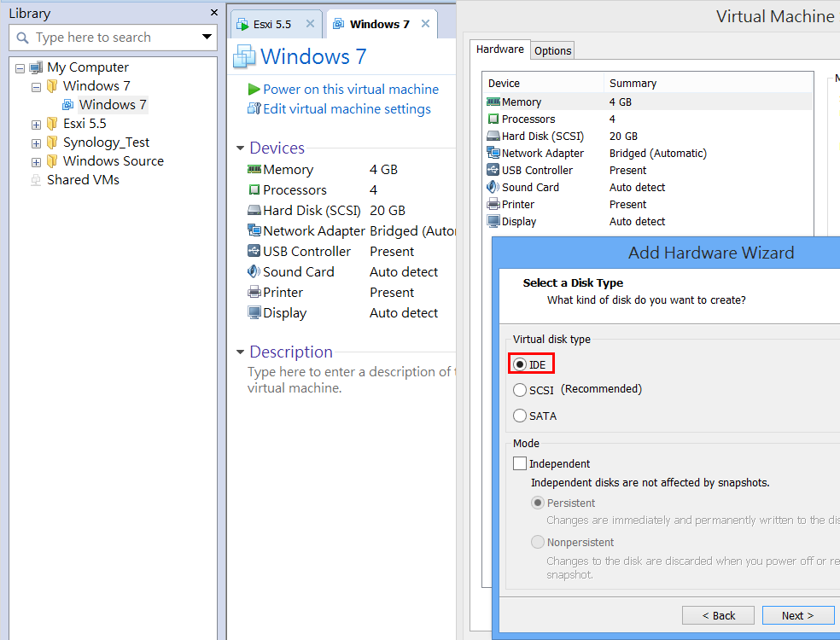The width and height of the screenshot is (840, 640).
Task: Click the large Windows 7 VM title icon
Action: pos(244,56)
